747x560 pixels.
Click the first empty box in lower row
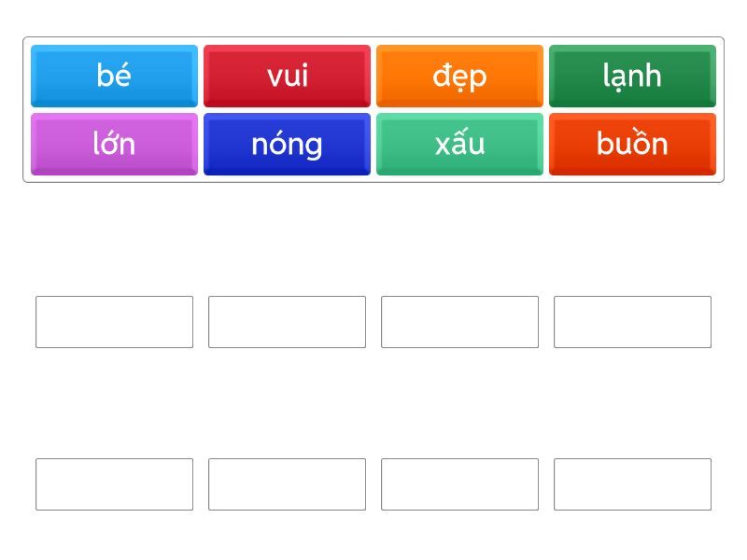click(x=114, y=484)
